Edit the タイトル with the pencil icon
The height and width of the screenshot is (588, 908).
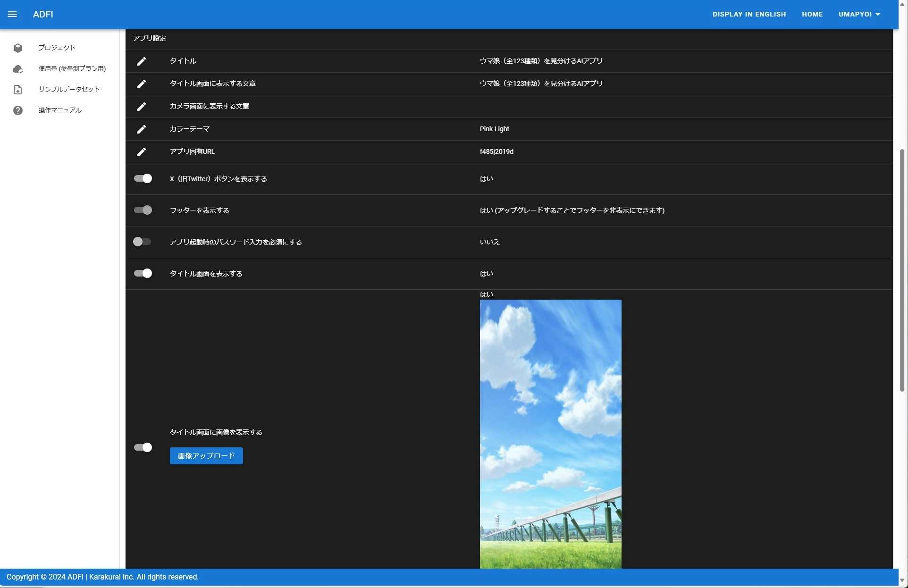pyautogui.click(x=142, y=61)
